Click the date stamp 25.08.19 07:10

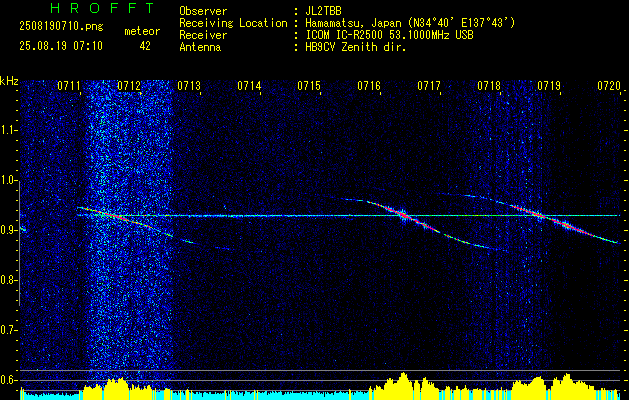pos(61,46)
